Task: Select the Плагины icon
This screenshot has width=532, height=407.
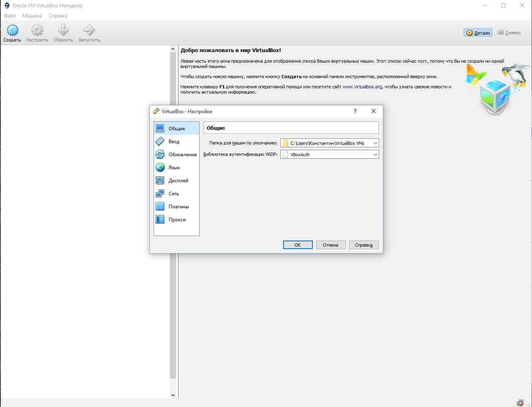Action: click(160, 206)
